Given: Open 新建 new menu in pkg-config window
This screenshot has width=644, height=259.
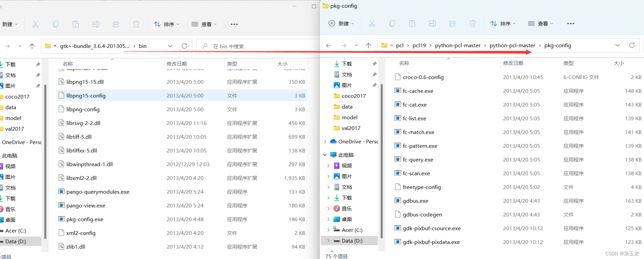Looking at the screenshot, I should pyautogui.click(x=341, y=23).
